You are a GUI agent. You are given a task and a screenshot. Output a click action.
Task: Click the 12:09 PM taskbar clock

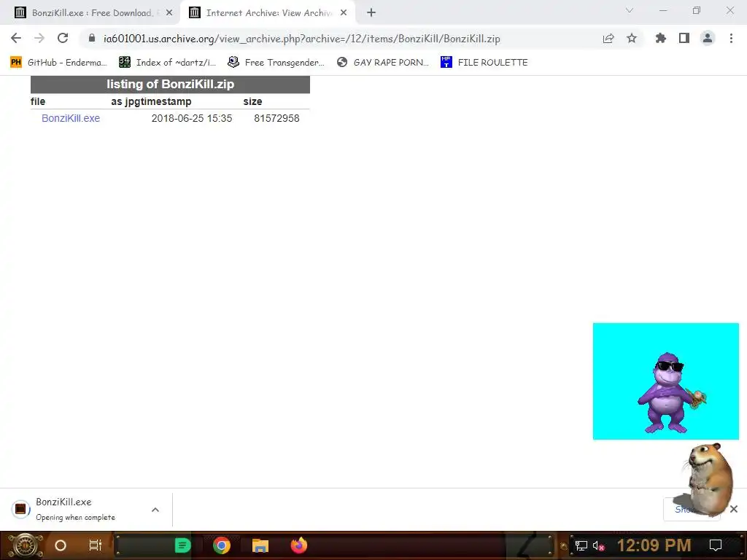(654, 545)
